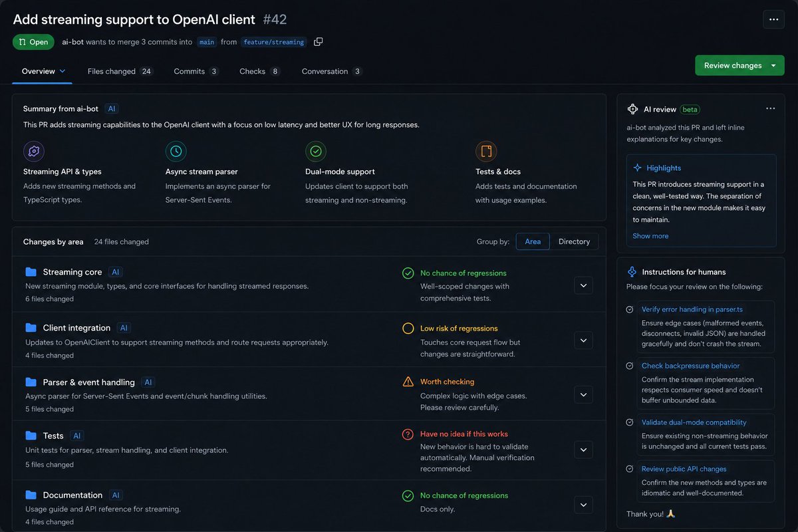Group changes by Directory
Viewport: 798px width, 532px height.
point(574,241)
